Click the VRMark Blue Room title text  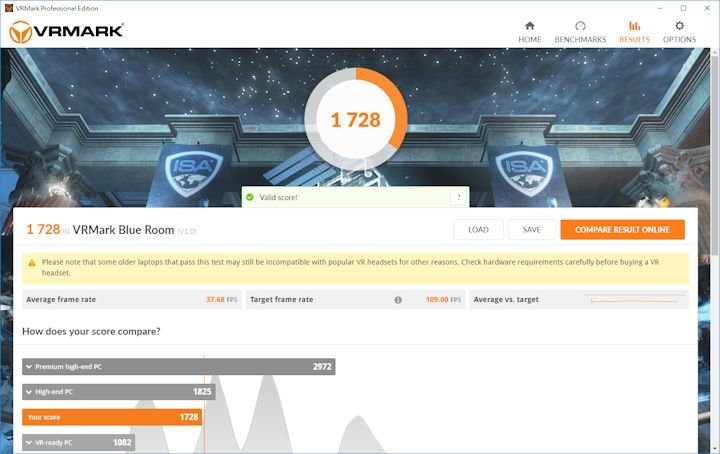pos(123,230)
